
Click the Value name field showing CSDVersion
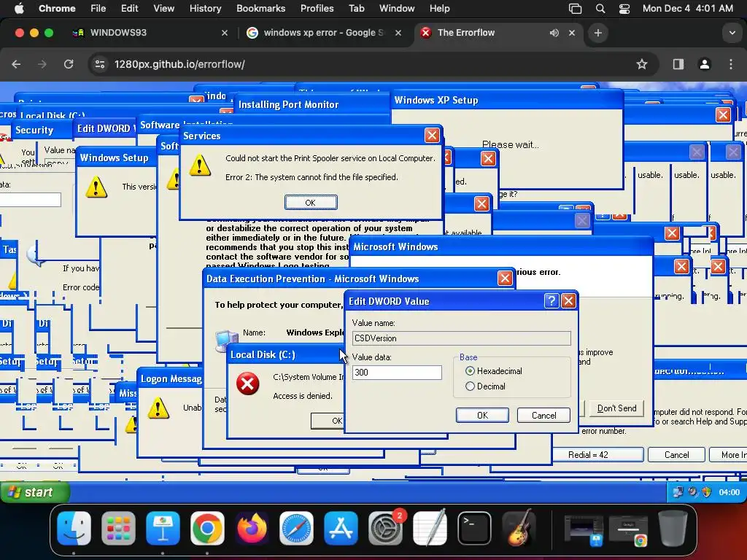point(461,338)
